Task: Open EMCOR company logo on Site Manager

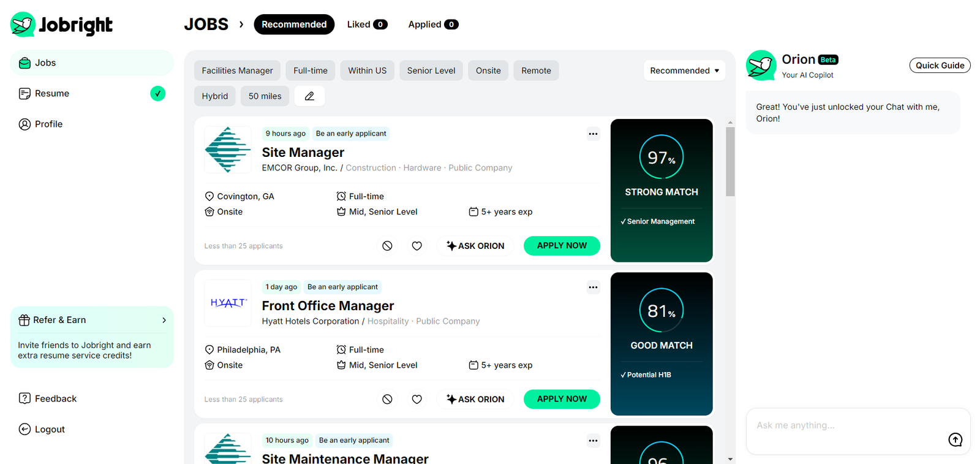Action: coord(228,150)
